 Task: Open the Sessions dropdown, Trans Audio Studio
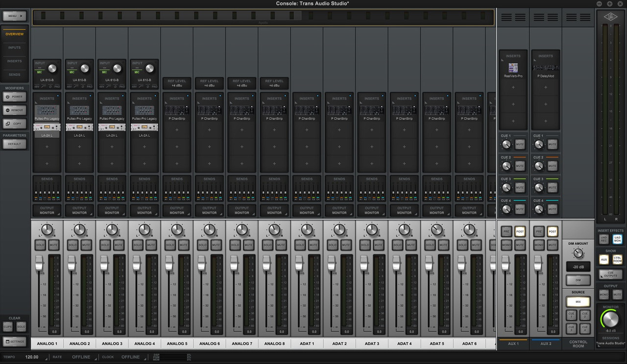coord(610,343)
